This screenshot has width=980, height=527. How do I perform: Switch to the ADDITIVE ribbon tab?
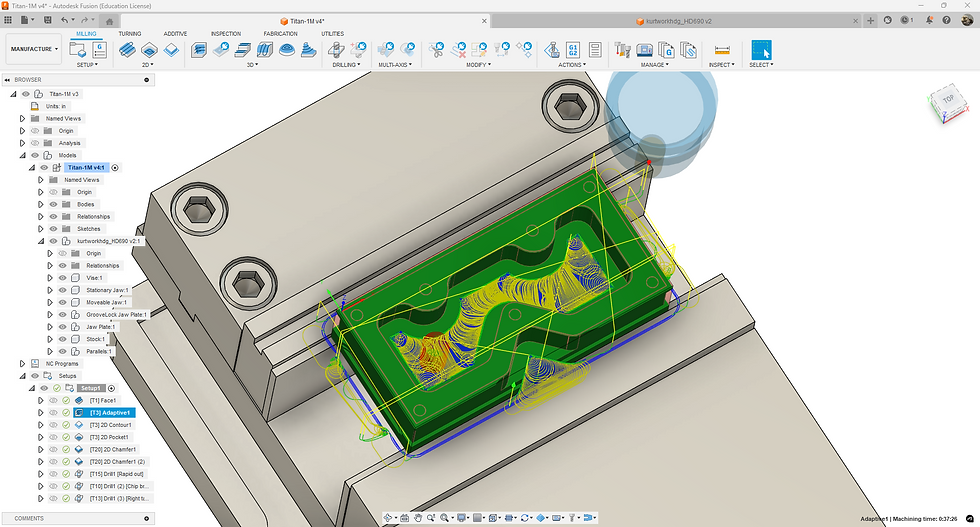coord(175,34)
